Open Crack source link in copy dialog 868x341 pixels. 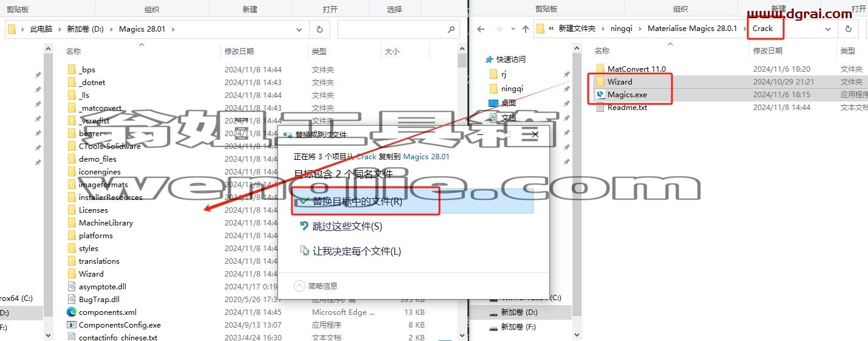click(366, 156)
